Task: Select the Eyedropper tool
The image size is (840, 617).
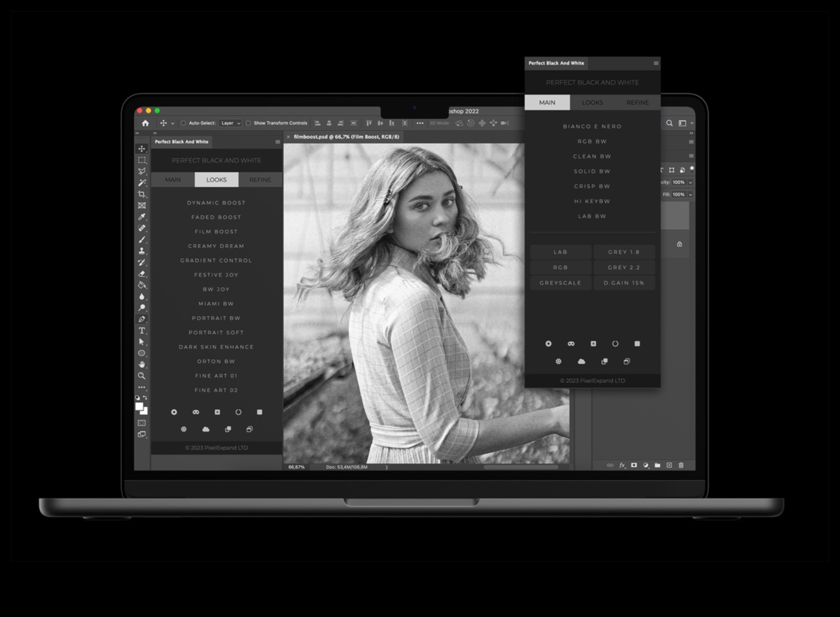Action: tap(142, 217)
